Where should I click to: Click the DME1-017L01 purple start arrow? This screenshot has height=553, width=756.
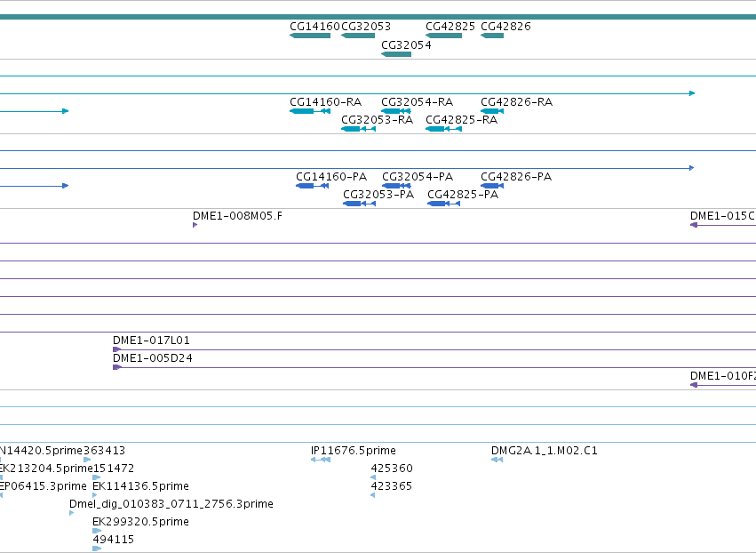(x=116, y=349)
